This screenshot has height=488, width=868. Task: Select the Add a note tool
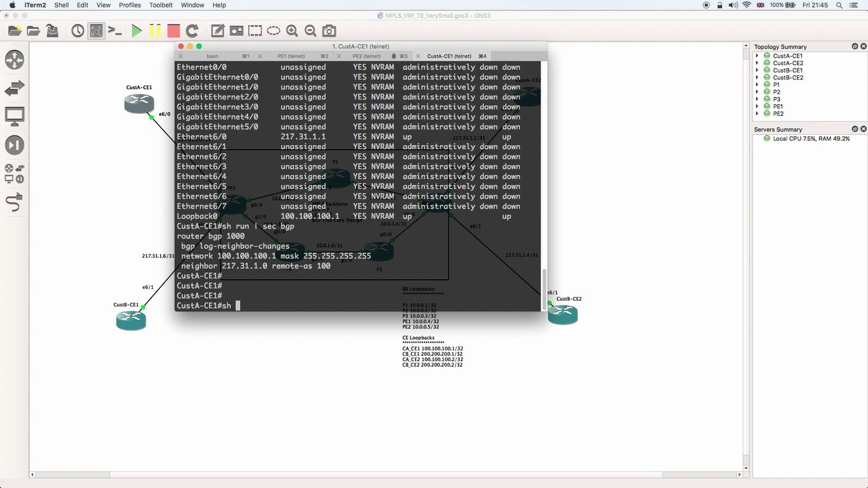(218, 30)
